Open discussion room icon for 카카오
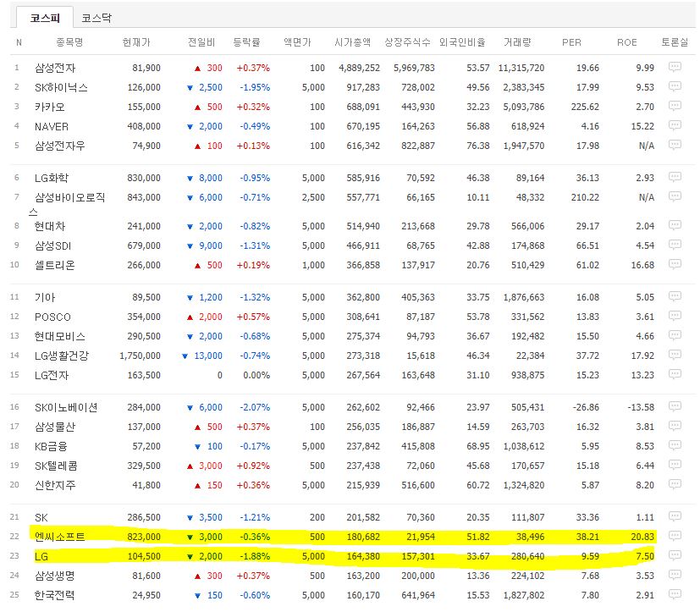The width and height of the screenshot is (700, 612). point(675,106)
